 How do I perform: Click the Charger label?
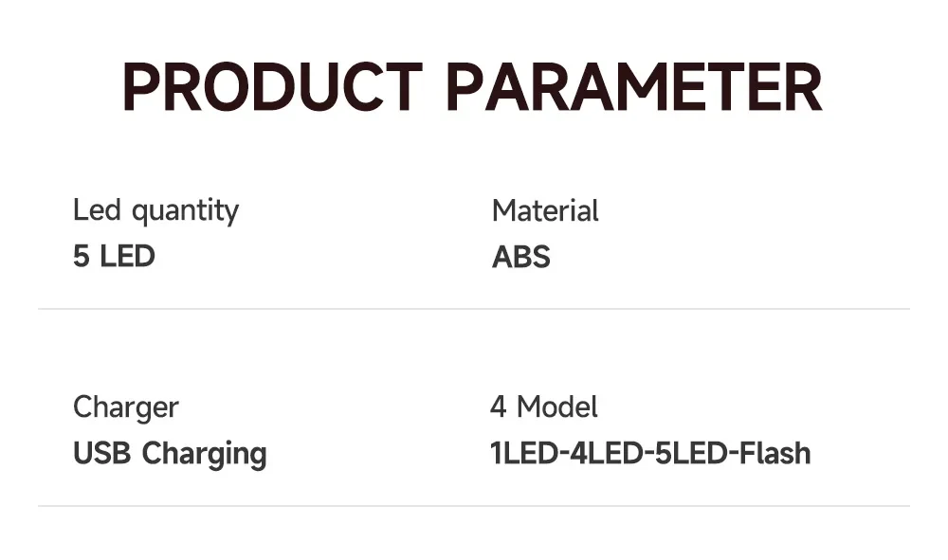click(126, 407)
